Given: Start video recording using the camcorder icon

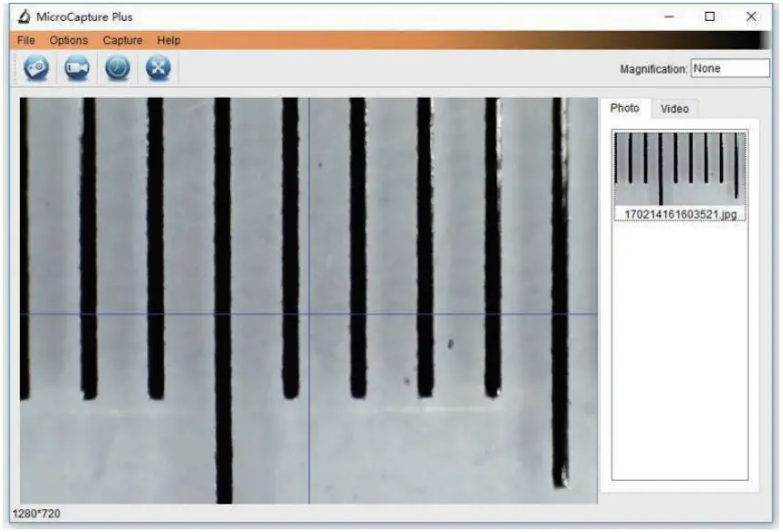Looking at the screenshot, I should coord(78,69).
